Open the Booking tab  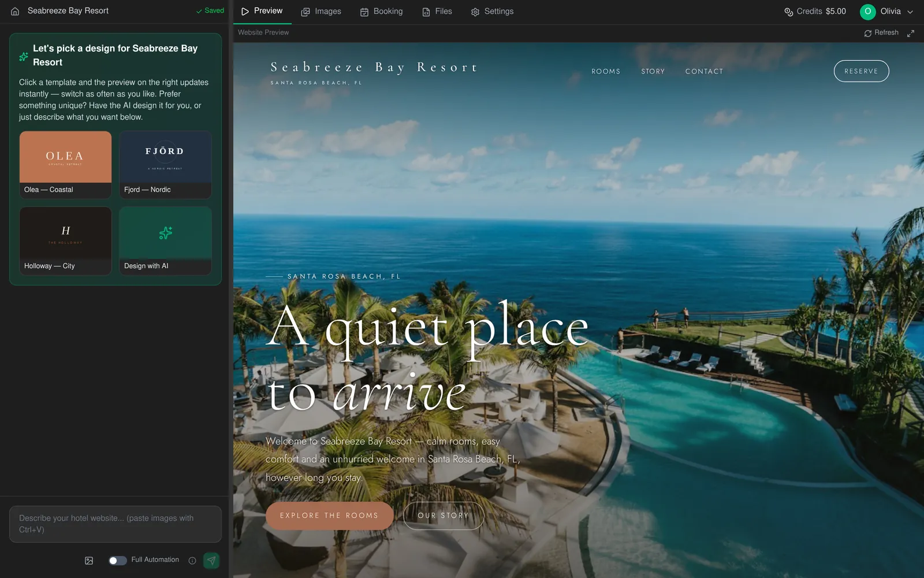point(381,12)
